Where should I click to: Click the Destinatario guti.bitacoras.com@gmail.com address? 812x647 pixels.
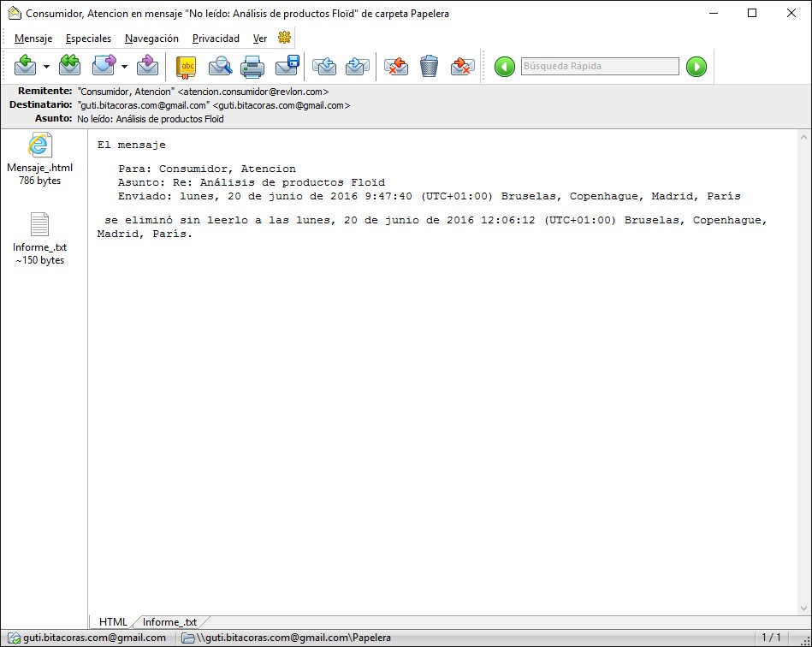(x=282, y=105)
